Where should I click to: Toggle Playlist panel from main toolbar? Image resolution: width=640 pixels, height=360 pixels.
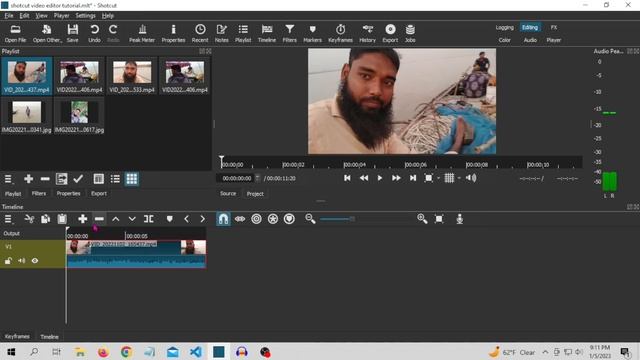tap(243, 33)
